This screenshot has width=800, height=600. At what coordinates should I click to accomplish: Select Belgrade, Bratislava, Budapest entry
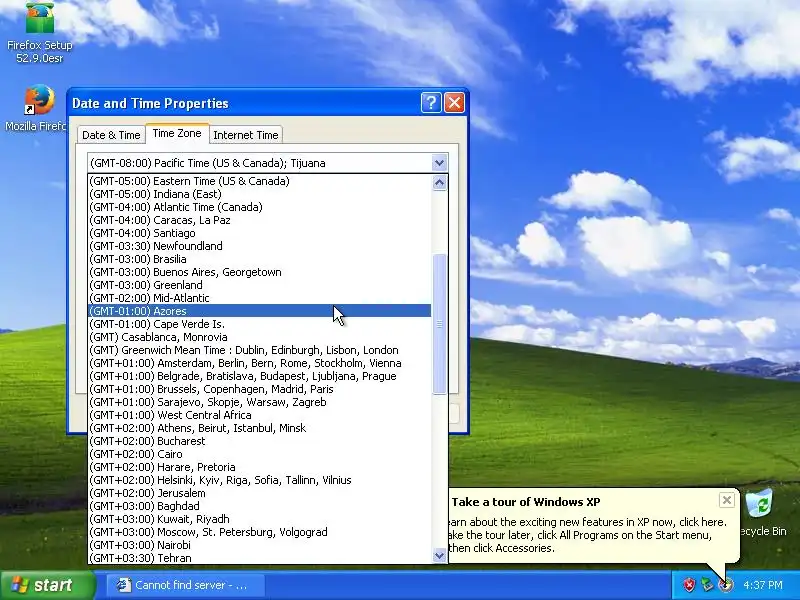(x=260, y=376)
